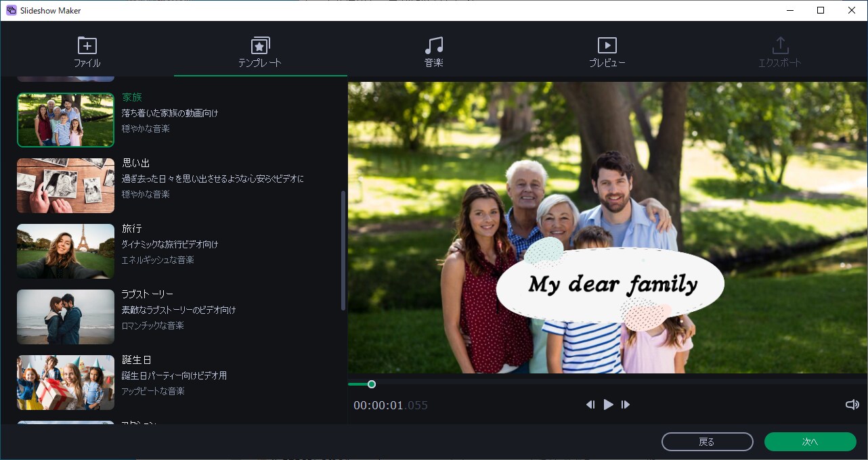Image resolution: width=868 pixels, height=460 pixels.
Task: Click 誕生日パーティー向けビデオ用 description
Action: point(174,375)
